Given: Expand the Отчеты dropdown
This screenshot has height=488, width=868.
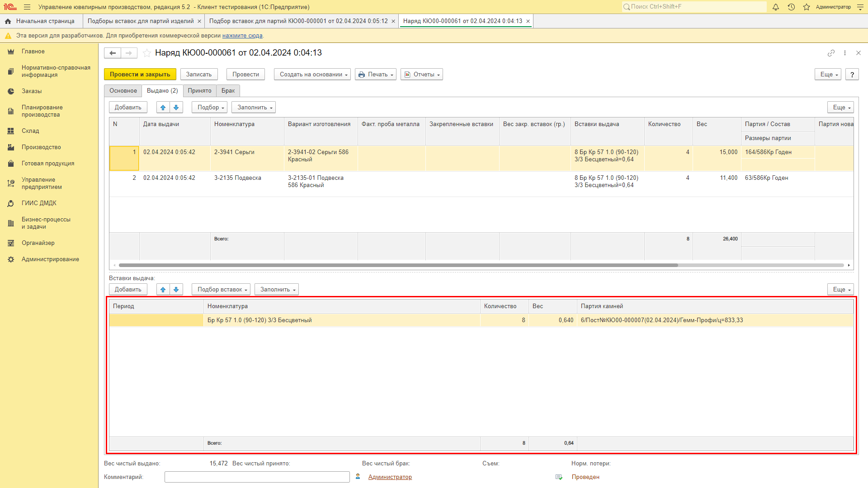Looking at the screenshot, I should (x=422, y=75).
